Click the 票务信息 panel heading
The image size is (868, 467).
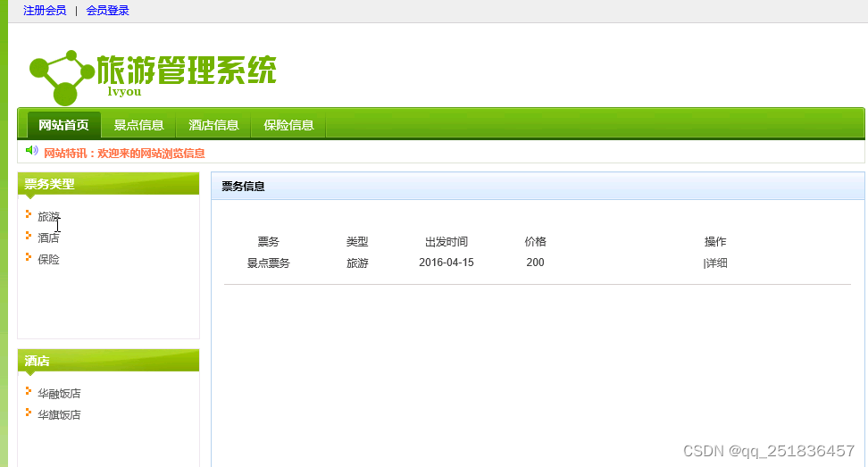coord(244,187)
